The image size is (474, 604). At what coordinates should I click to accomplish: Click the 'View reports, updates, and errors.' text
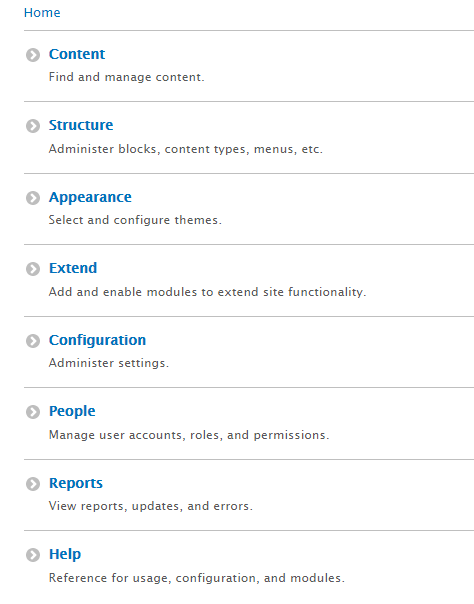151,506
